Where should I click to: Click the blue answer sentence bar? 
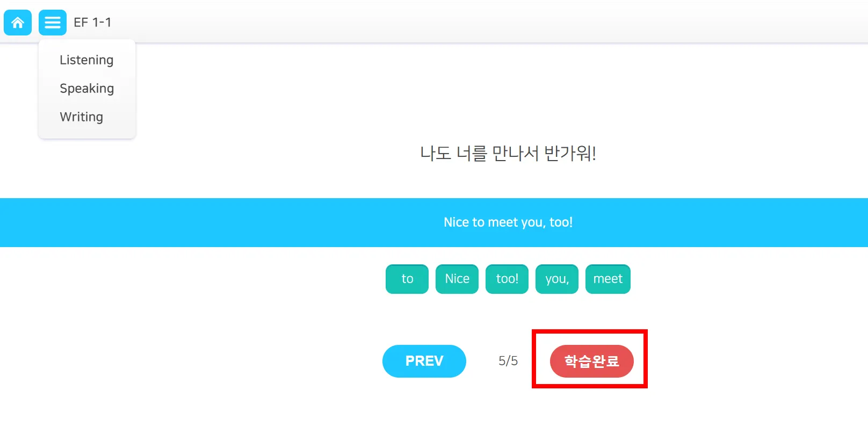click(x=215, y=222)
